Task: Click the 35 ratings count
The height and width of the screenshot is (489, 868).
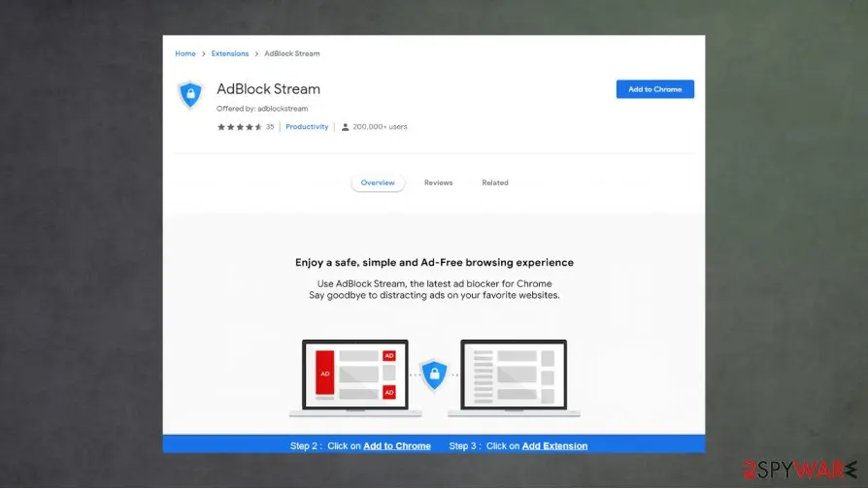Action: (270, 127)
